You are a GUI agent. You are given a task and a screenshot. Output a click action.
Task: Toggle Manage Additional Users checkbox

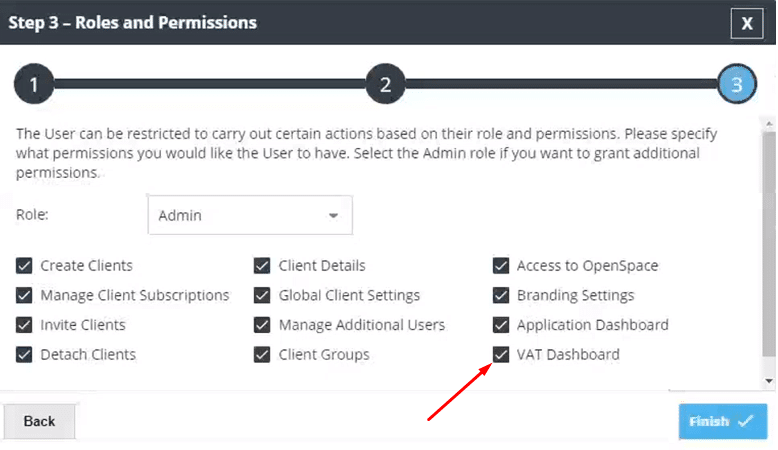pos(262,325)
